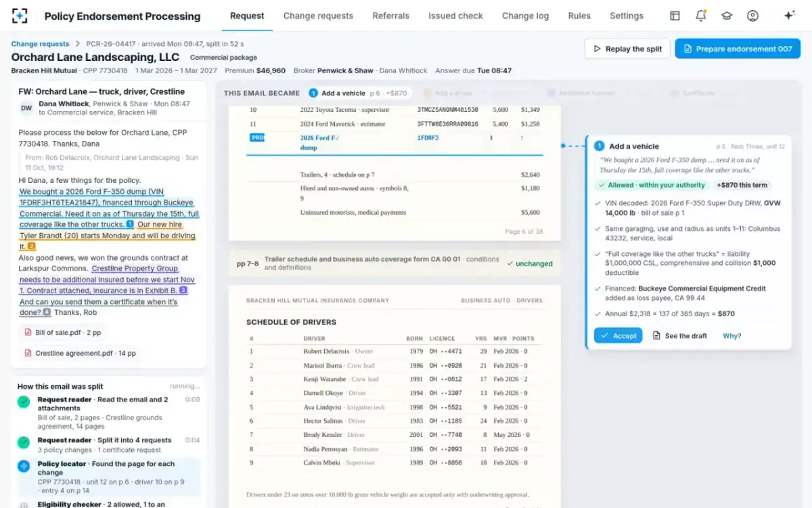Click the blue Policy locator step icon
The width and height of the screenshot is (812, 508).
pyautogui.click(x=24, y=466)
